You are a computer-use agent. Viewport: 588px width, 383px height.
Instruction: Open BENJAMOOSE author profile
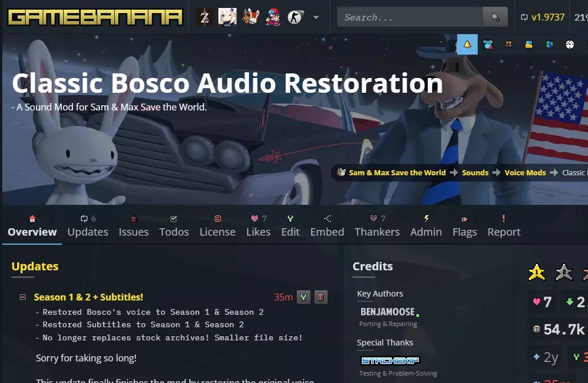(x=388, y=312)
